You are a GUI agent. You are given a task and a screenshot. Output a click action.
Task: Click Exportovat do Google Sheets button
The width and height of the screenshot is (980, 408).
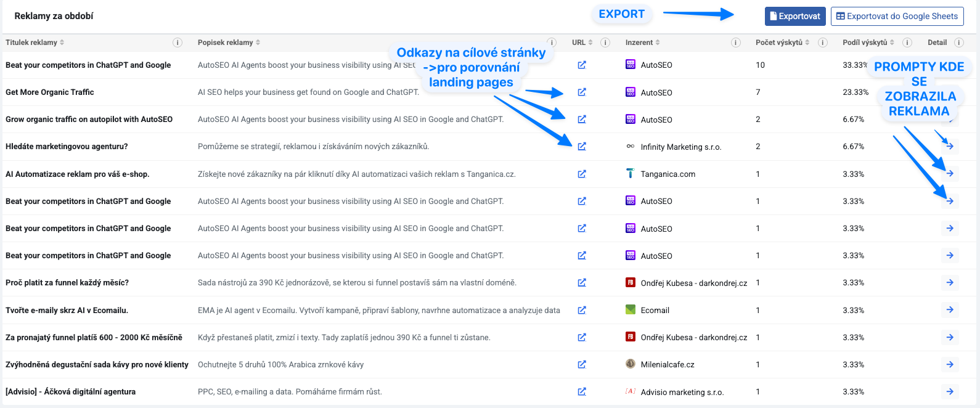pos(897,17)
